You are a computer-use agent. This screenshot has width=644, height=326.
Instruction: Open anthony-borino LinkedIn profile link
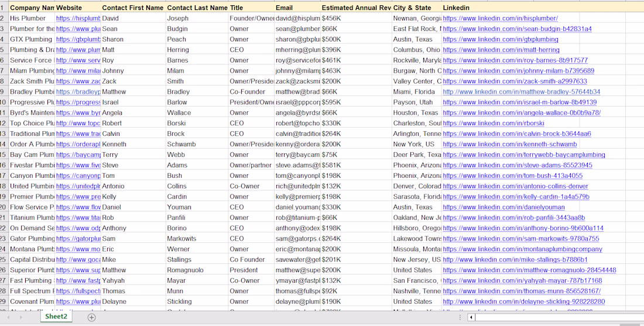coord(523,228)
